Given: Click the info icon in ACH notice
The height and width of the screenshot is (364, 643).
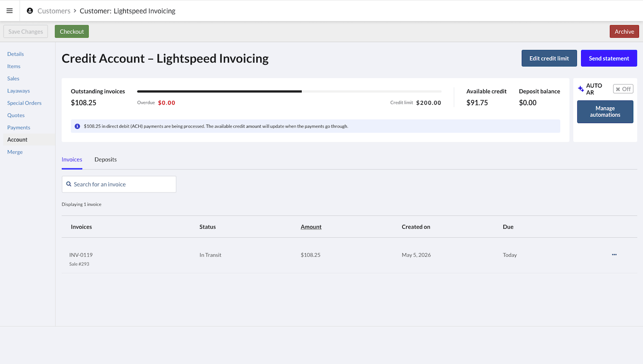Looking at the screenshot, I should [x=77, y=126].
